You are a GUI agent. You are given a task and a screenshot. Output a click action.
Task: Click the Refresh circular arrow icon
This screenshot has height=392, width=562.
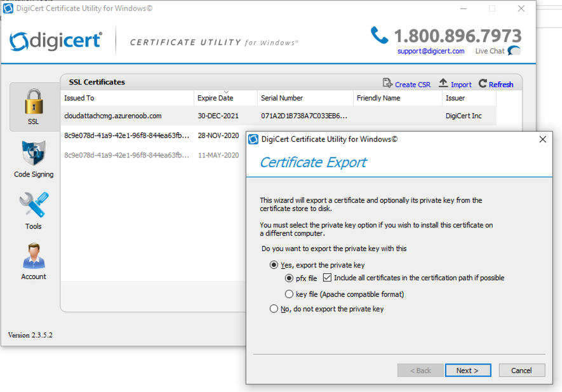[483, 83]
